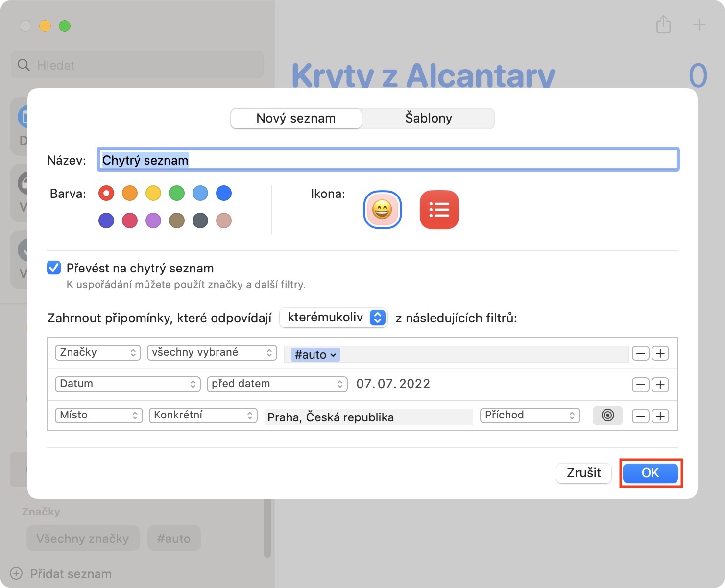The width and height of the screenshot is (725, 588).
Task: Click the search magnifier icon
Action: pos(24,65)
